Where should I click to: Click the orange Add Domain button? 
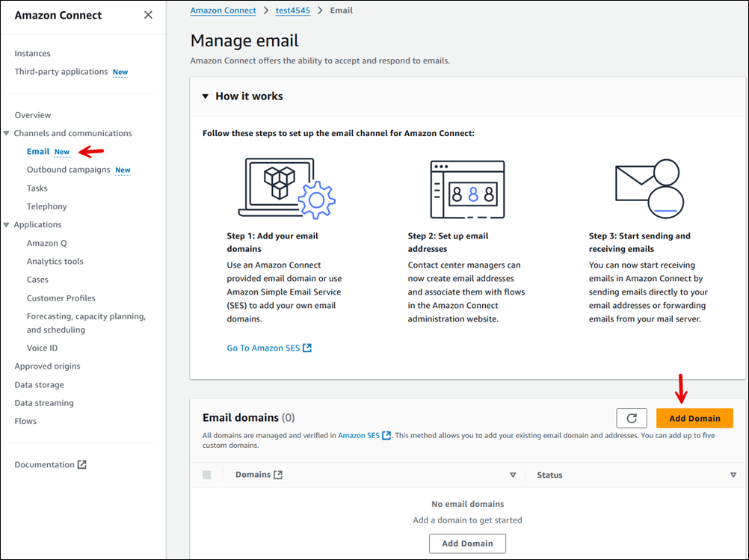coord(694,418)
